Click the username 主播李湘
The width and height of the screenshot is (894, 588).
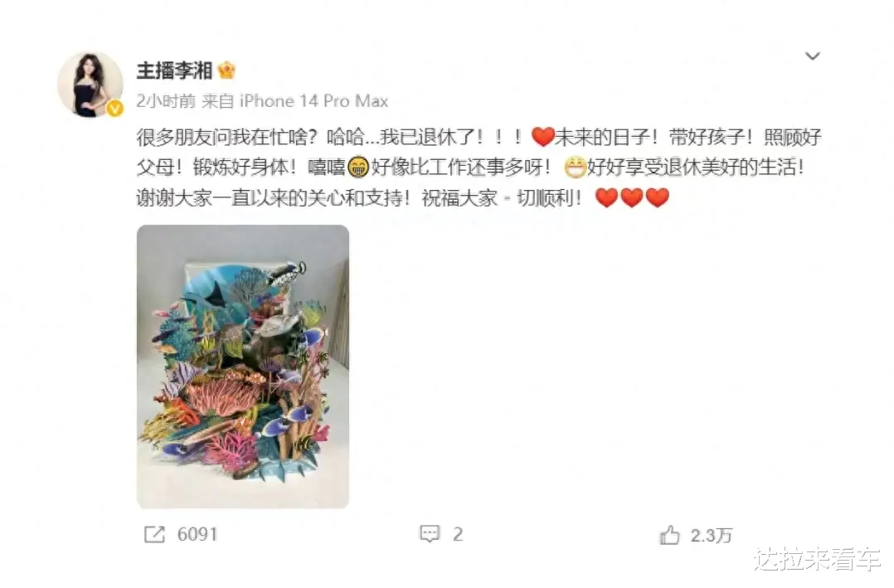point(174,70)
